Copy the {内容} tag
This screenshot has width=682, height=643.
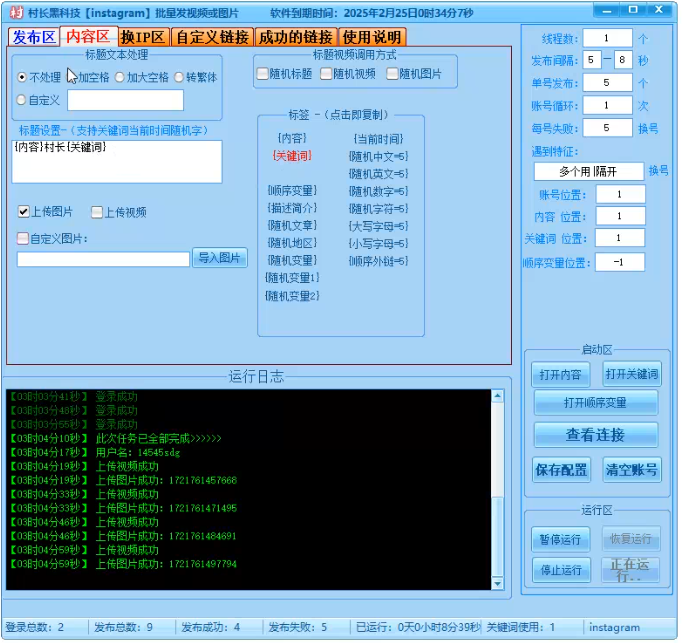[292, 138]
